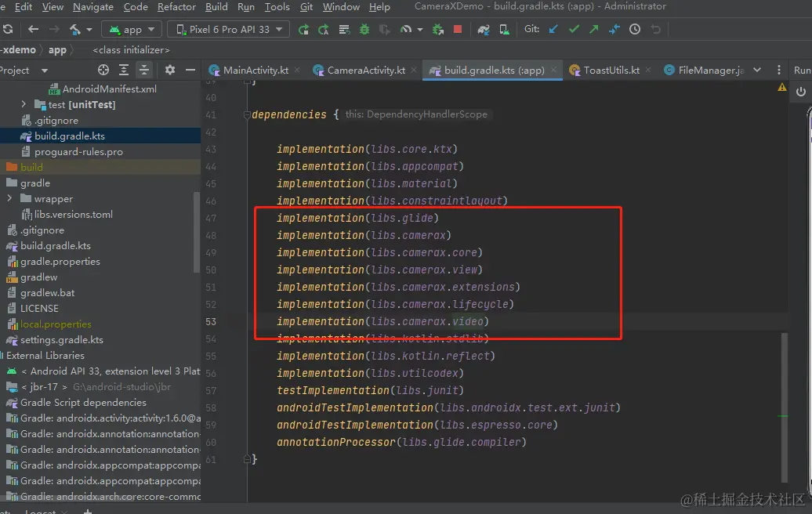
Task: Open Git Show History clock icon
Action: tap(635, 30)
